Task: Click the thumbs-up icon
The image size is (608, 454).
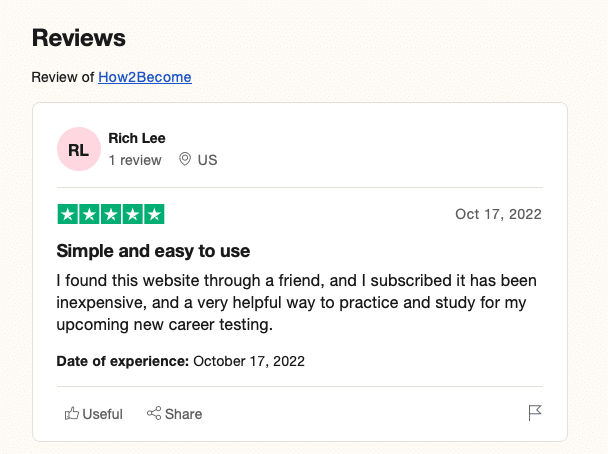Action: coord(72,414)
